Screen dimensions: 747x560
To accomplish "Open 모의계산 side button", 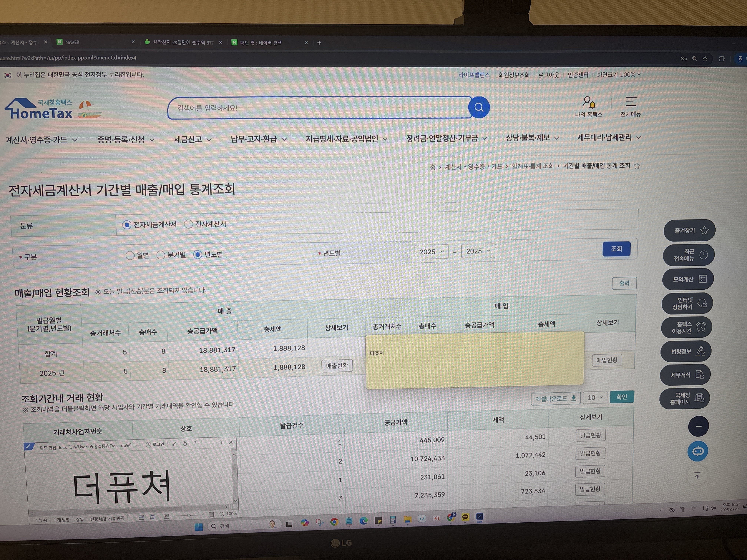I will click(688, 279).
